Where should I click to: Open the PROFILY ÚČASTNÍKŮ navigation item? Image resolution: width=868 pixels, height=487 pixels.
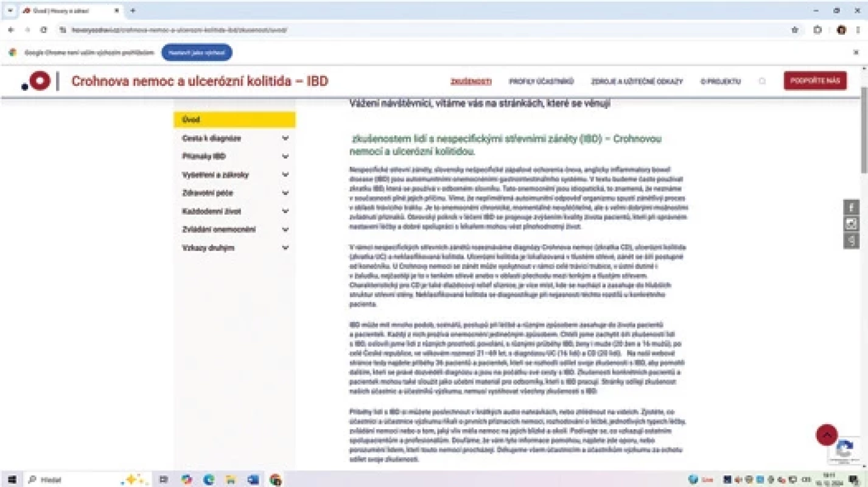[x=542, y=82]
